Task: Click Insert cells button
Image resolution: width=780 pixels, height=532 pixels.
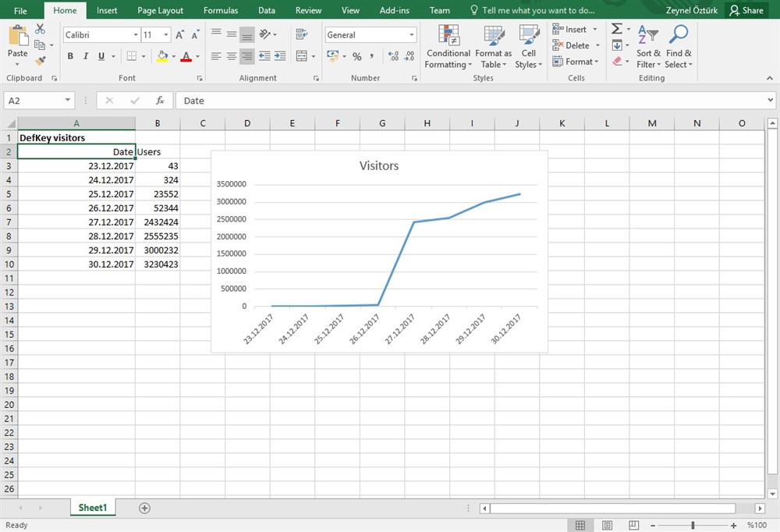Action: pos(576,30)
